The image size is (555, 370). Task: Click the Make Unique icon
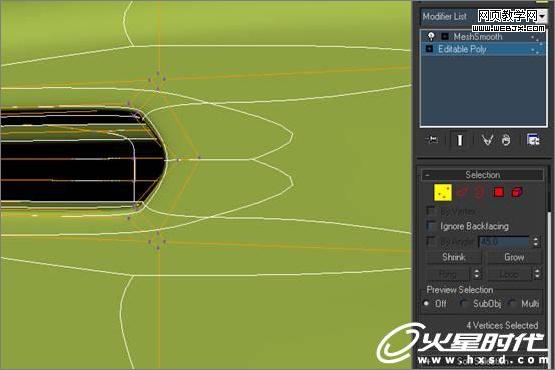pyautogui.click(x=487, y=140)
